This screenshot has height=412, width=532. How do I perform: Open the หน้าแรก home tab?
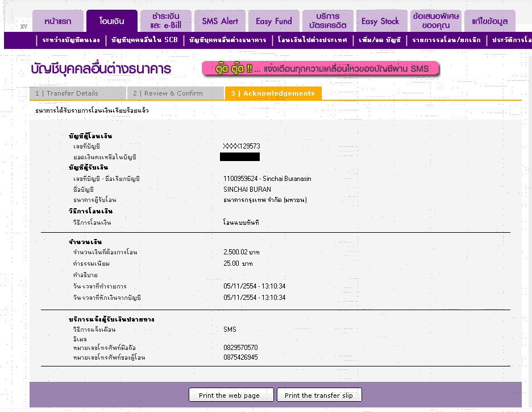pyautogui.click(x=57, y=22)
